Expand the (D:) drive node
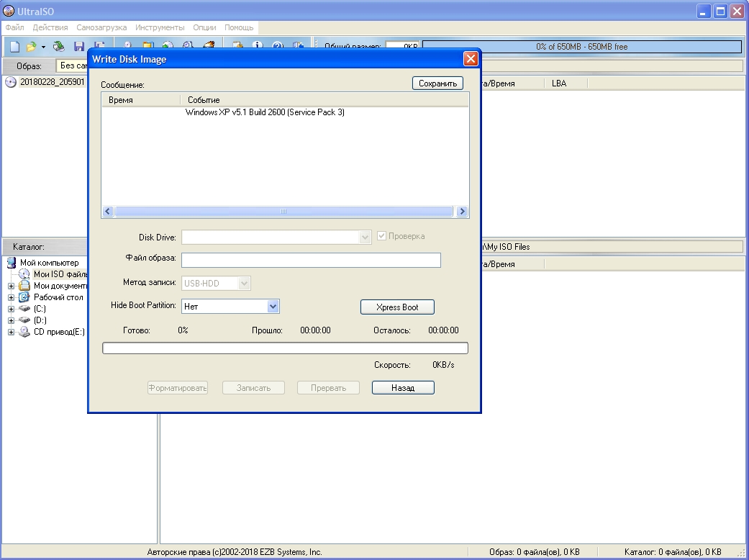The image size is (749, 560). pyautogui.click(x=11, y=320)
